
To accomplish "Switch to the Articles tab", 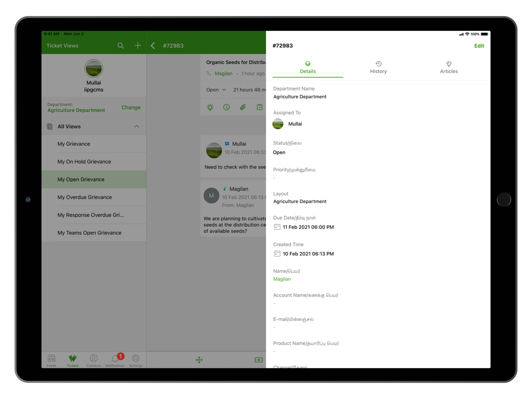I will point(449,68).
